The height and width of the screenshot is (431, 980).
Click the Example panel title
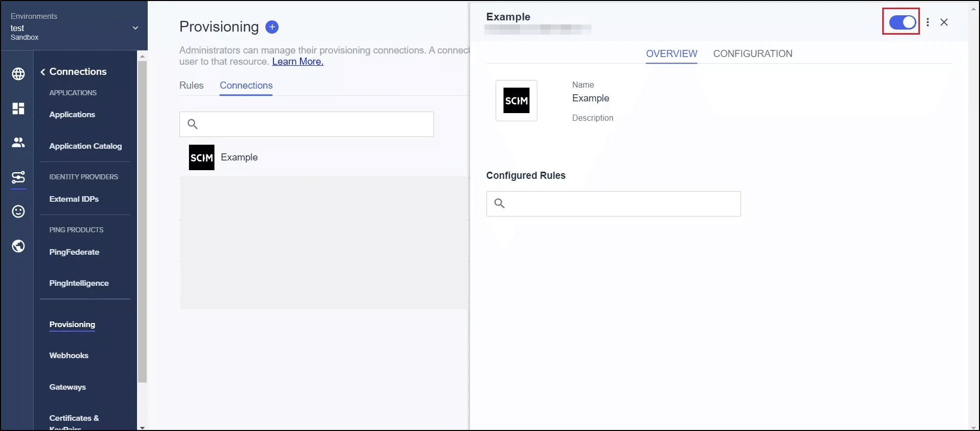508,17
